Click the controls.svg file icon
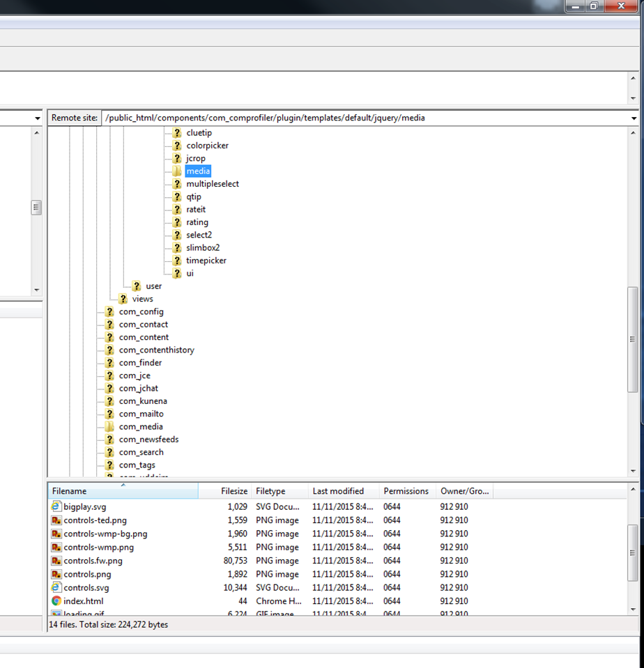644x668 pixels. pos(56,587)
